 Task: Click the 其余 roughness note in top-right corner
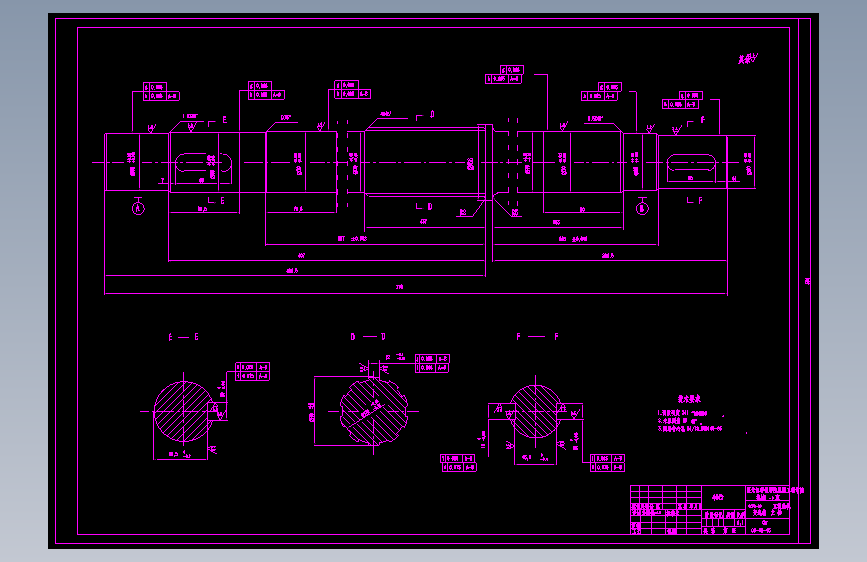[748, 59]
